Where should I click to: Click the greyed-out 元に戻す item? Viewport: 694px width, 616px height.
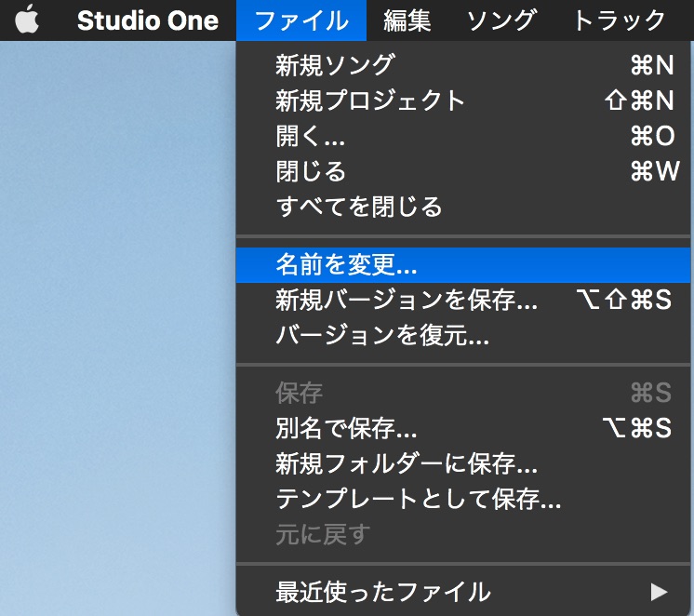[x=323, y=534]
